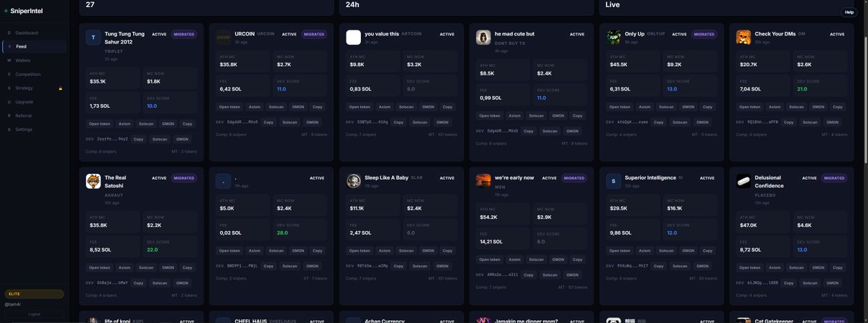This screenshot has height=323, width=868.
Task: Copy the Only Up token address
Action: [708, 106]
